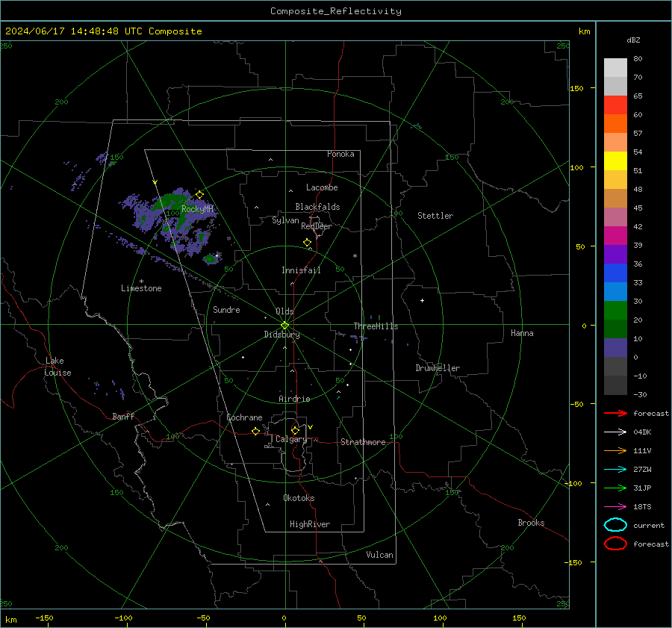Click the 51 dBZ yellow color swatch
Image resolution: width=672 pixels, height=628 pixels.
615,161
